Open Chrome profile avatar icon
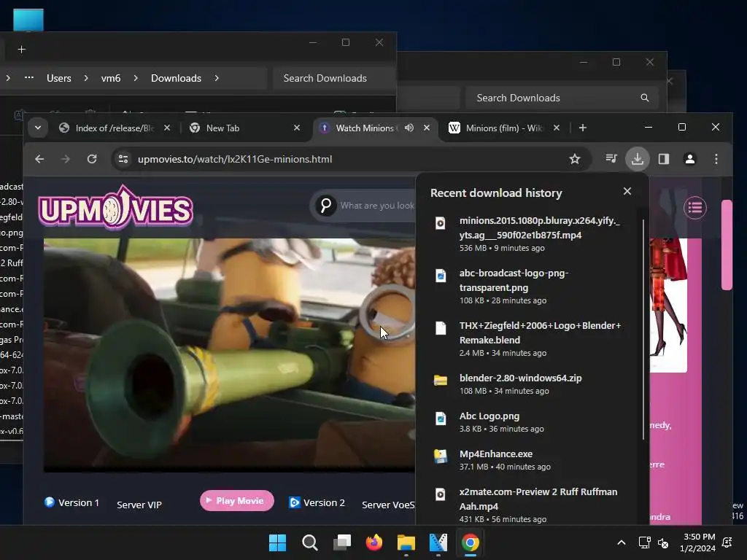Image resolution: width=747 pixels, height=560 pixels. [690, 159]
